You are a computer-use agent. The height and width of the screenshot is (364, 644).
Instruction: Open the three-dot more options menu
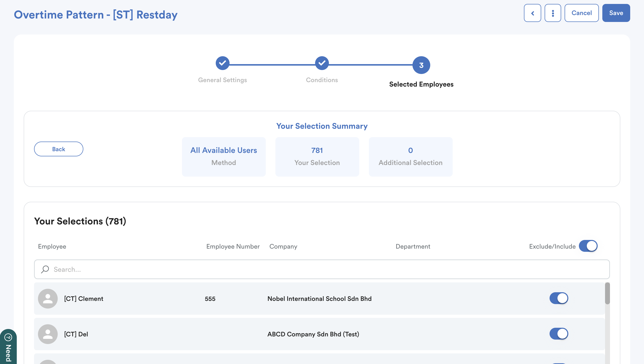(553, 13)
